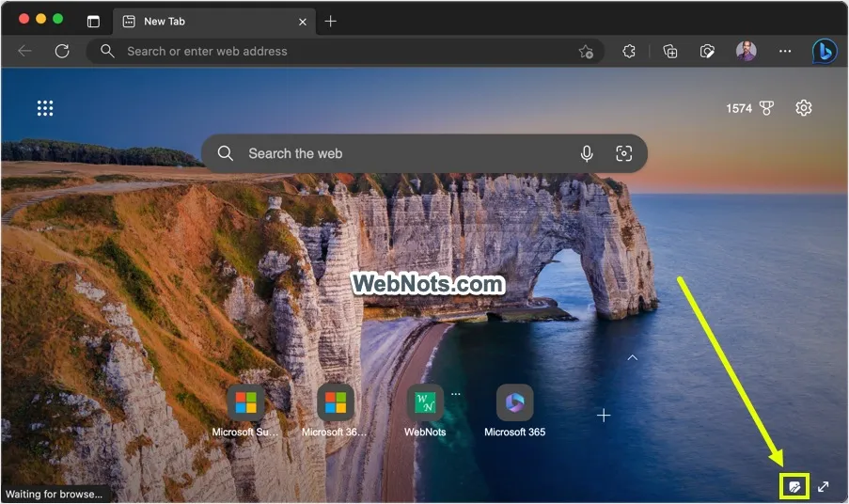Image resolution: width=849 pixels, height=504 pixels.
Task: Open the WebNots quick link
Action: [x=425, y=412]
